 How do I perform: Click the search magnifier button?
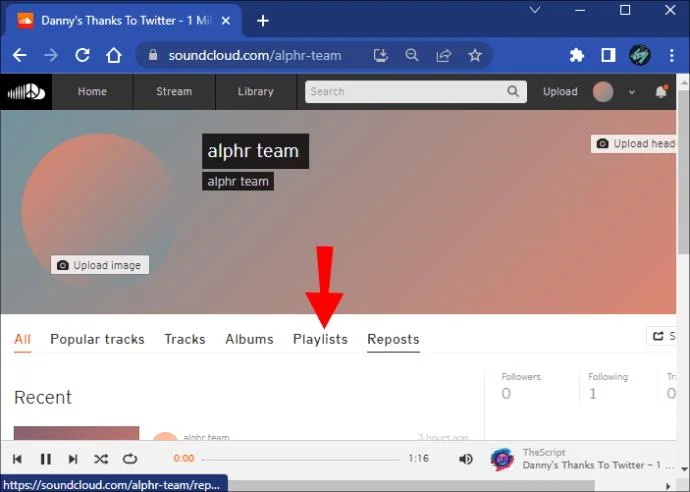[513, 92]
